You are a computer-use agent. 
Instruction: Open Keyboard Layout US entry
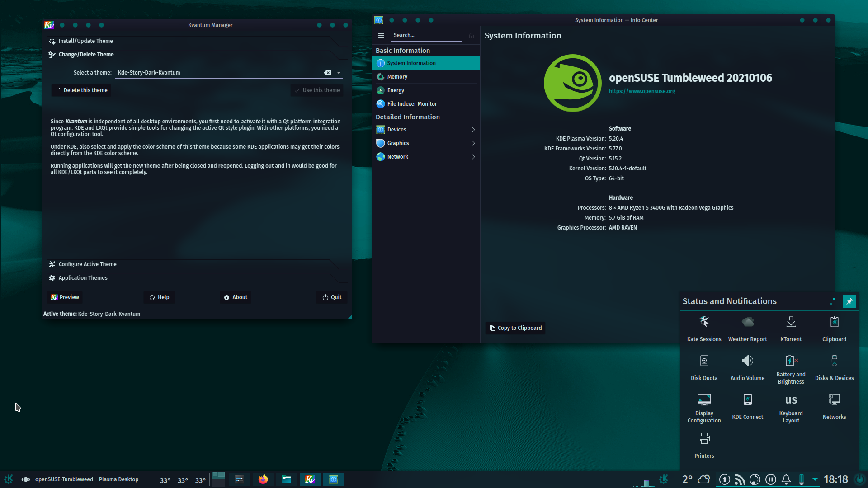click(x=791, y=408)
